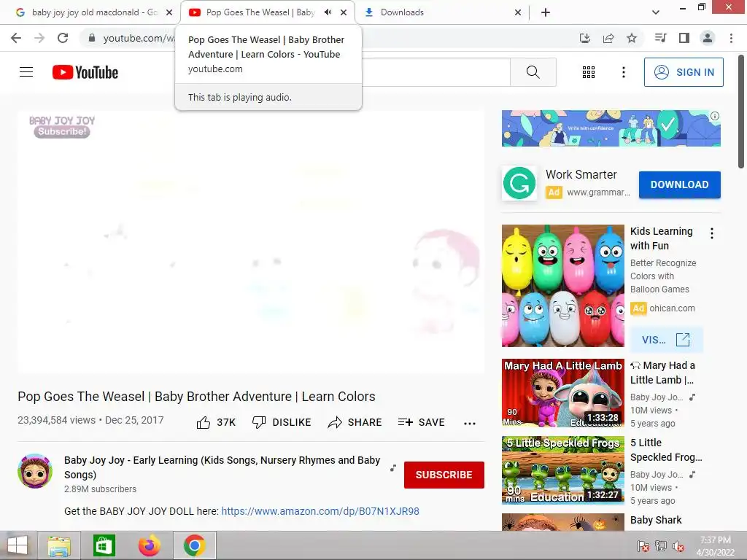Click the Grammarly banner ad image
This screenshot has width=747, height=560.
click(x=611, y=128)
